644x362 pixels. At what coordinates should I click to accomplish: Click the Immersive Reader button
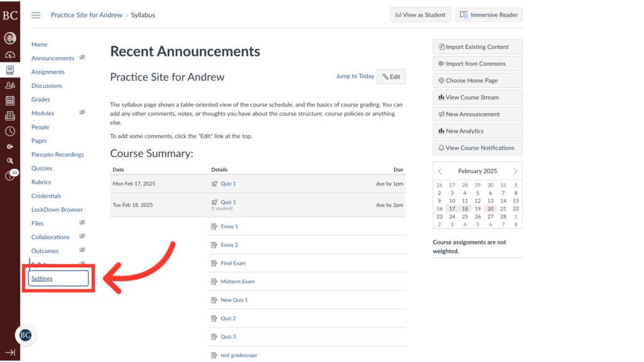(489, 14)
